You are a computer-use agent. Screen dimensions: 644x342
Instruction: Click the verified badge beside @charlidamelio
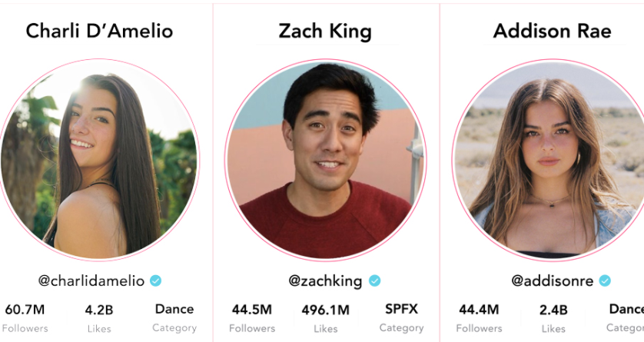pos(156,281)
